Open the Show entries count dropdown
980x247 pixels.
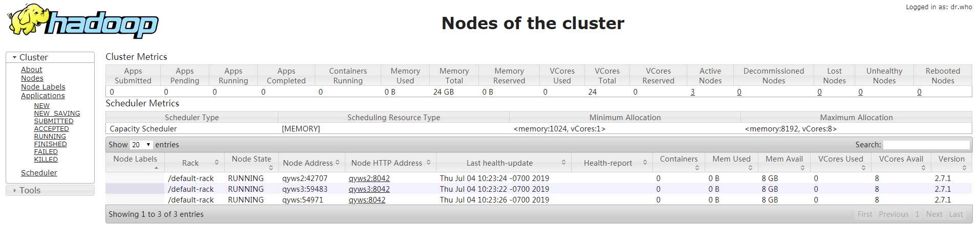coord(141,145)
